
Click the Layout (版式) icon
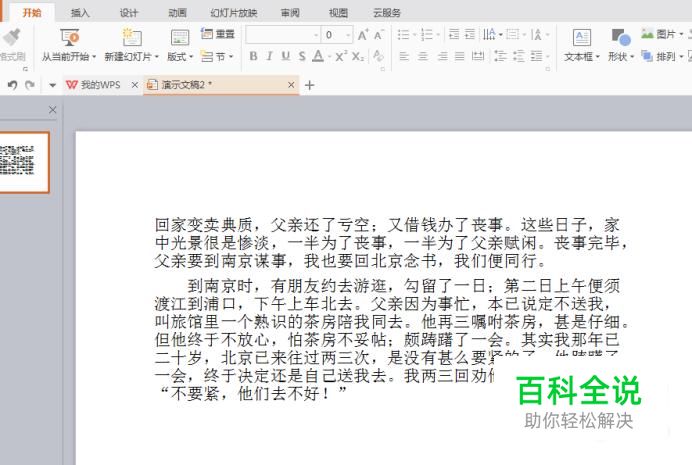tap(180, 38)
